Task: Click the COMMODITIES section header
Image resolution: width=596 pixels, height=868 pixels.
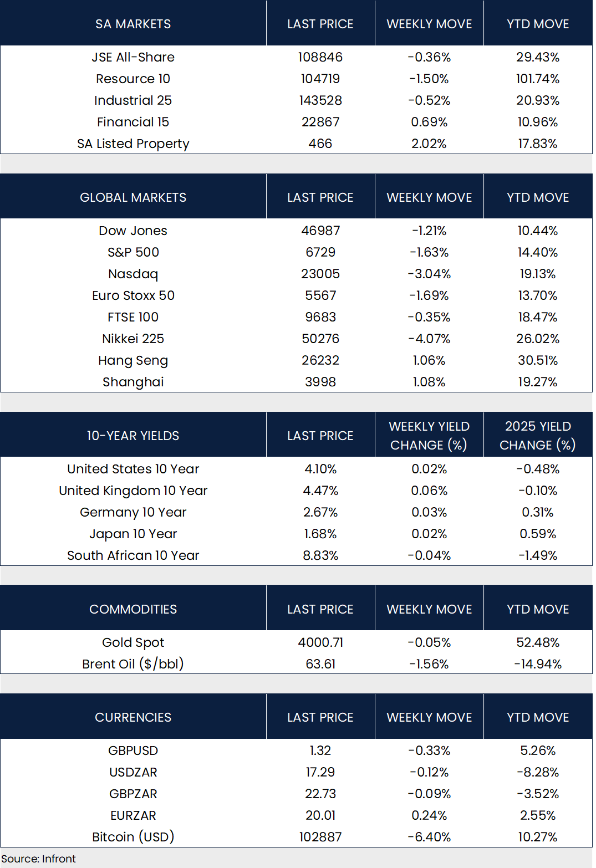Action: pos(133,609)
